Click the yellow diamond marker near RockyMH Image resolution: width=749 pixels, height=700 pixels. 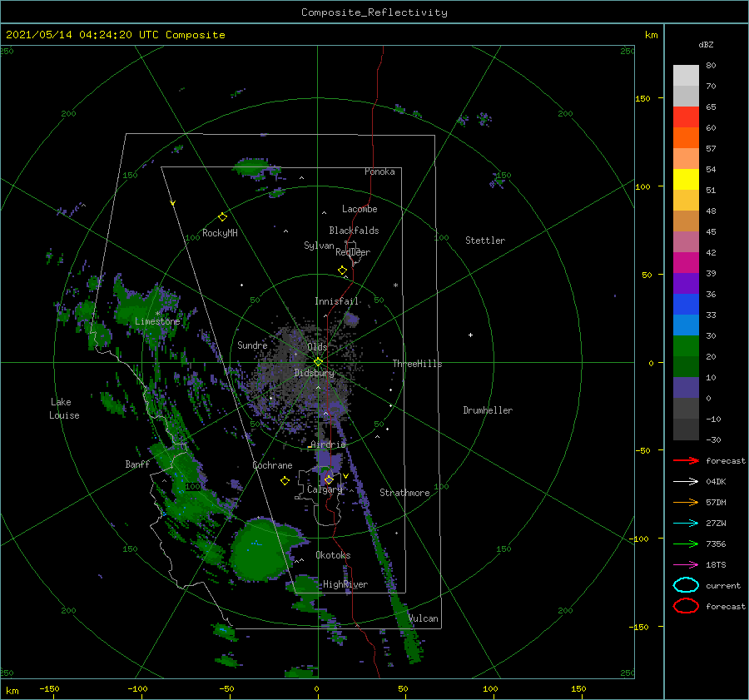pyautogui.click(x=222, y=217)
